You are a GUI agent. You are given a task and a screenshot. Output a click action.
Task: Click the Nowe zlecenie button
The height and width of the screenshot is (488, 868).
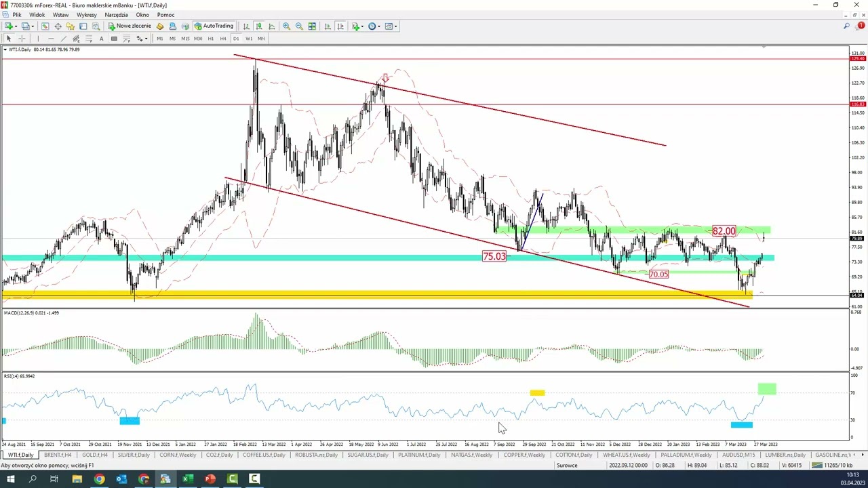click(130, 26)
